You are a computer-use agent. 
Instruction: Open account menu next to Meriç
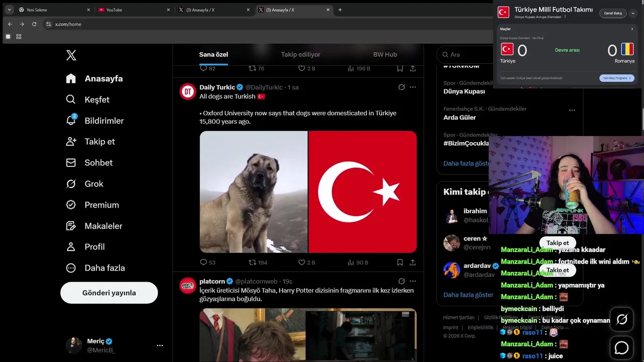click(x=159, y=345)
